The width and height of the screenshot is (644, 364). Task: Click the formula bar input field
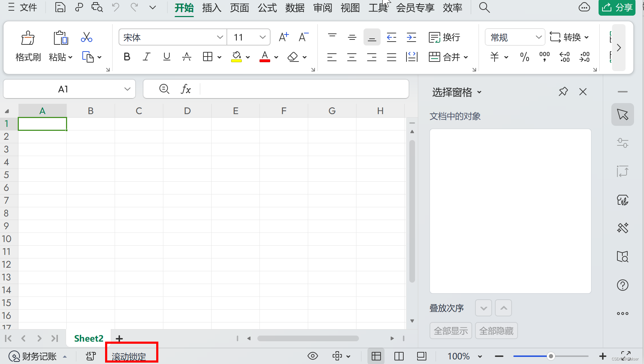[304, 89]
